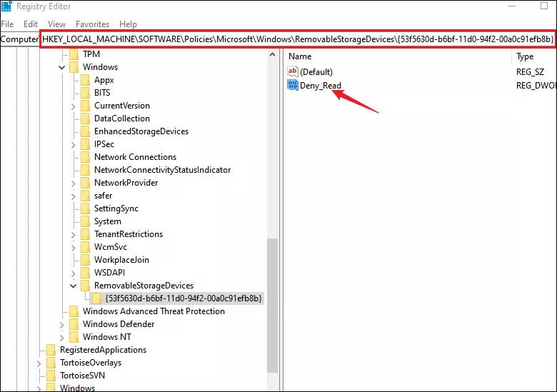The height and width of the screenshot is (392, 557).
Task: Open the File menu
Action: (7, 24)
